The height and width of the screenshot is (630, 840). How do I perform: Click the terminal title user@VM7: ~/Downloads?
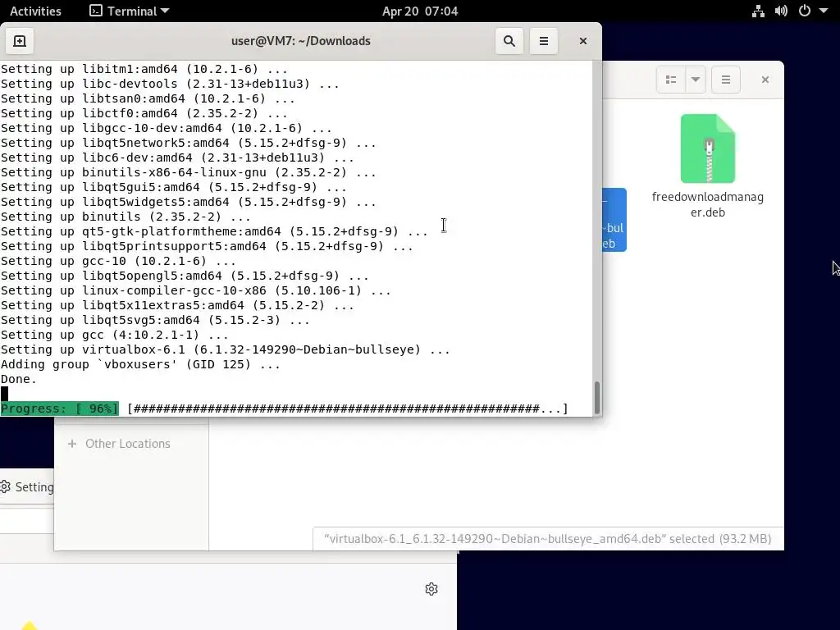300,41
